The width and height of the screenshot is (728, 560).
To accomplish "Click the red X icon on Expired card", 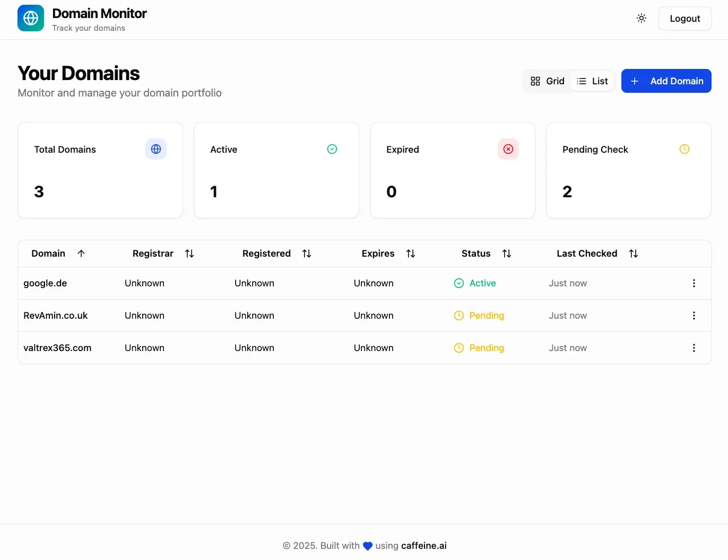I will coord(508,149).
